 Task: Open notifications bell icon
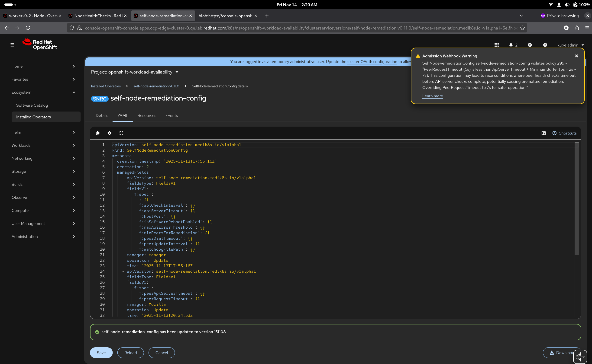tap(511, 45)
